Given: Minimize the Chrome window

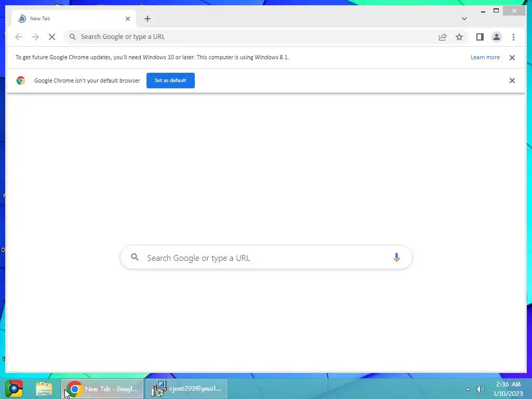Looking at the screenshot, I should tap(483, 11).
